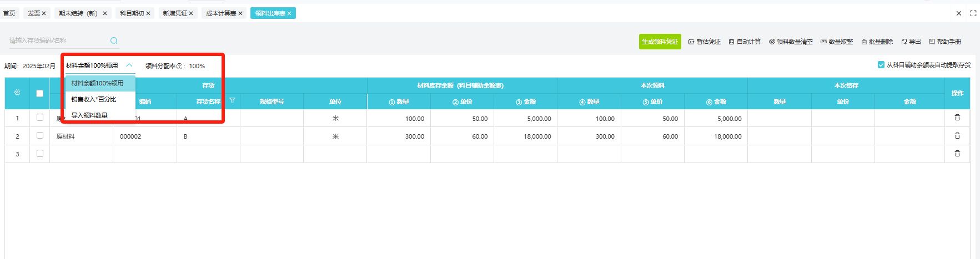Collapse the 材料余额100%领用 dropdown arrow
980x259 pixels.
pos(129,65)
